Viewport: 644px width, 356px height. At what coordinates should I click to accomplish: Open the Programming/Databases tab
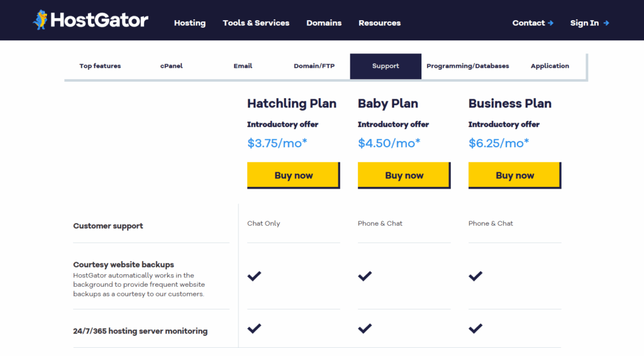point(467,66)
